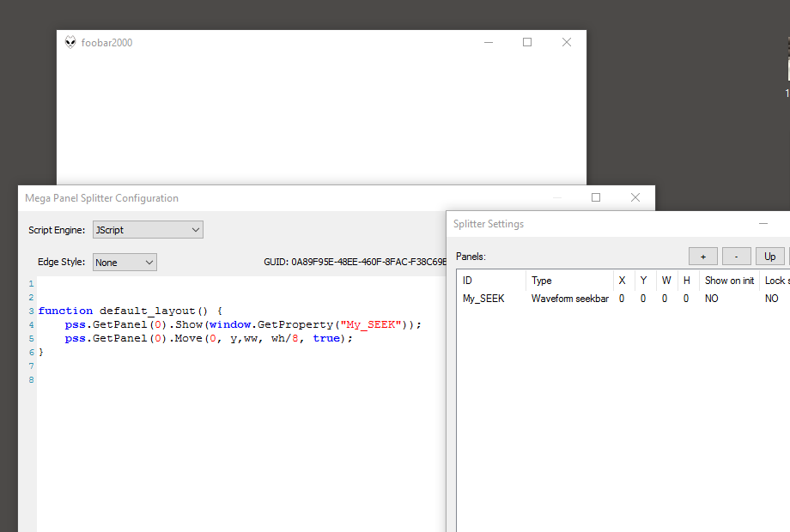Minimize the foobar2000 window
The height and width of the screenshot is (532, 790).
click(x=488, y=42)
